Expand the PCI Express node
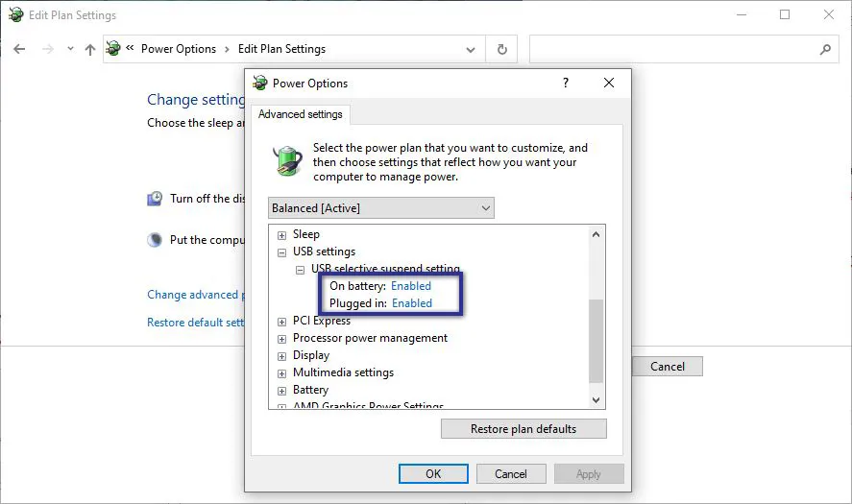Image resolution: width=852 pixels, height=504 pixels. click(x=281, y=322)
